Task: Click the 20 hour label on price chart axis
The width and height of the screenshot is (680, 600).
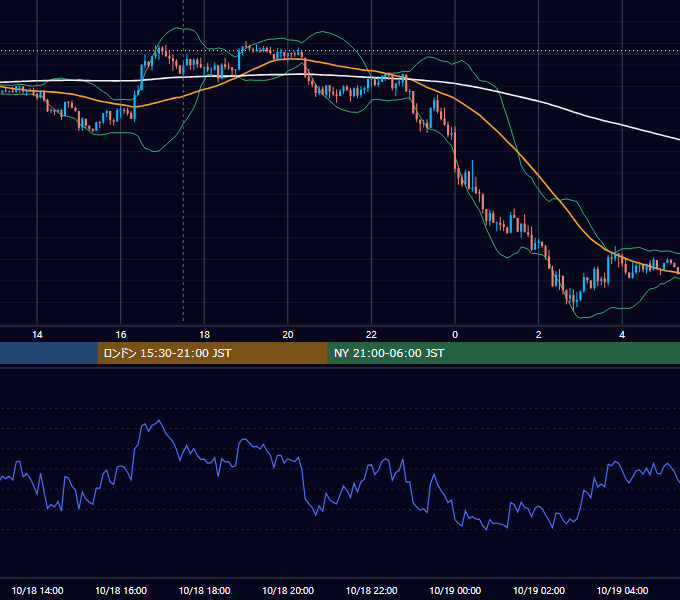Action: 288,335
